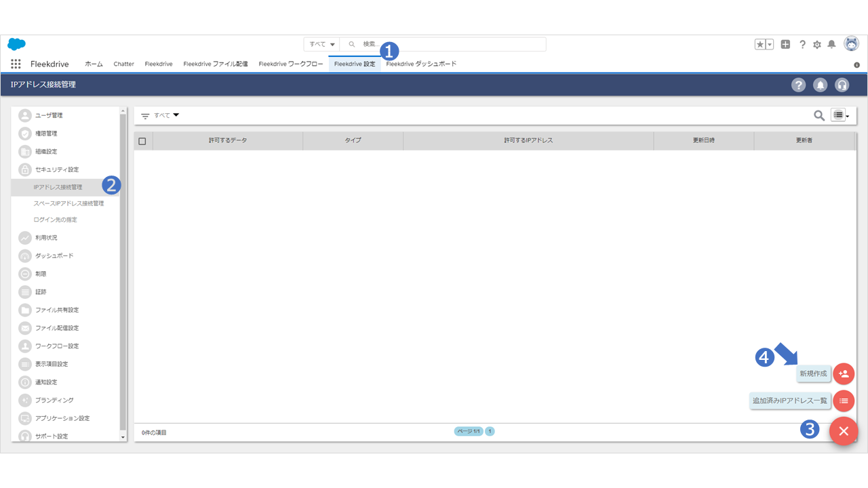The height and width of the screenshot is (488, 868).
Task: Click the 検索 search input field
Action: 443,44
